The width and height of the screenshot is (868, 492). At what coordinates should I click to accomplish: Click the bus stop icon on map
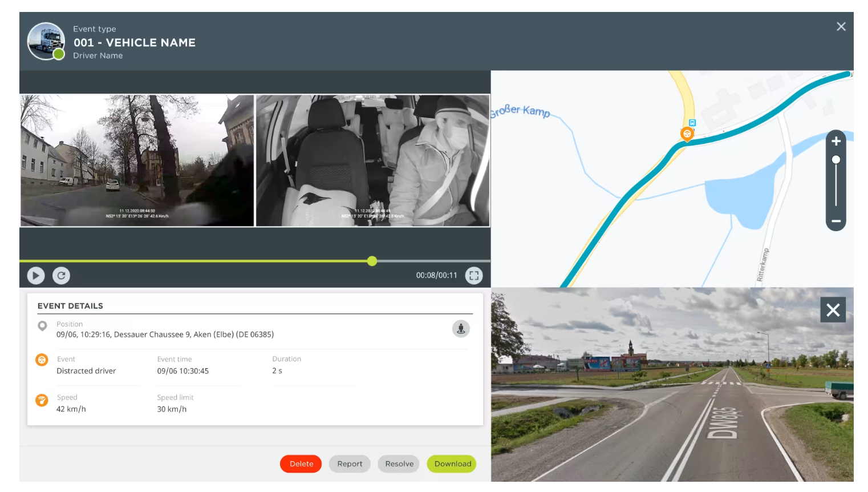692,123
